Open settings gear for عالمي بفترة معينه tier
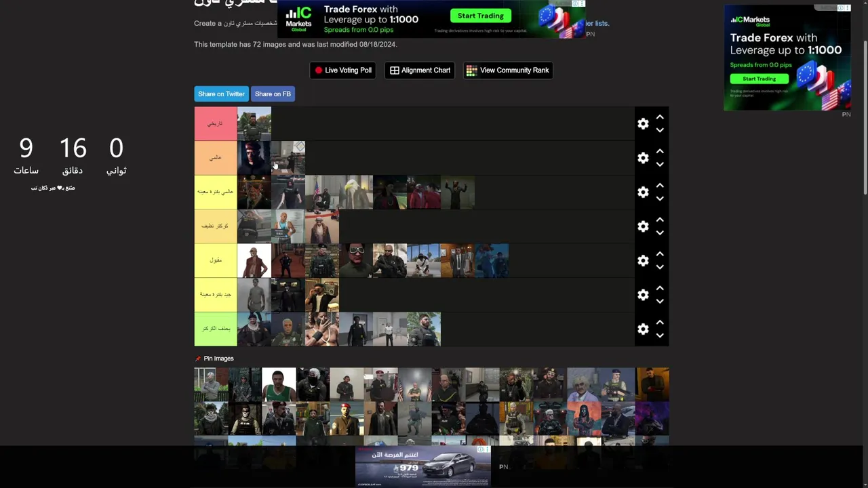The width and height of the screenshot is (868, 488). [643, 192]
